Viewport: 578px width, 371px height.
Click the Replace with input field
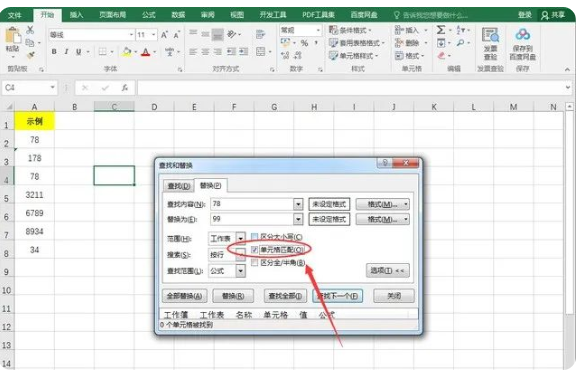tap(252, 219)
